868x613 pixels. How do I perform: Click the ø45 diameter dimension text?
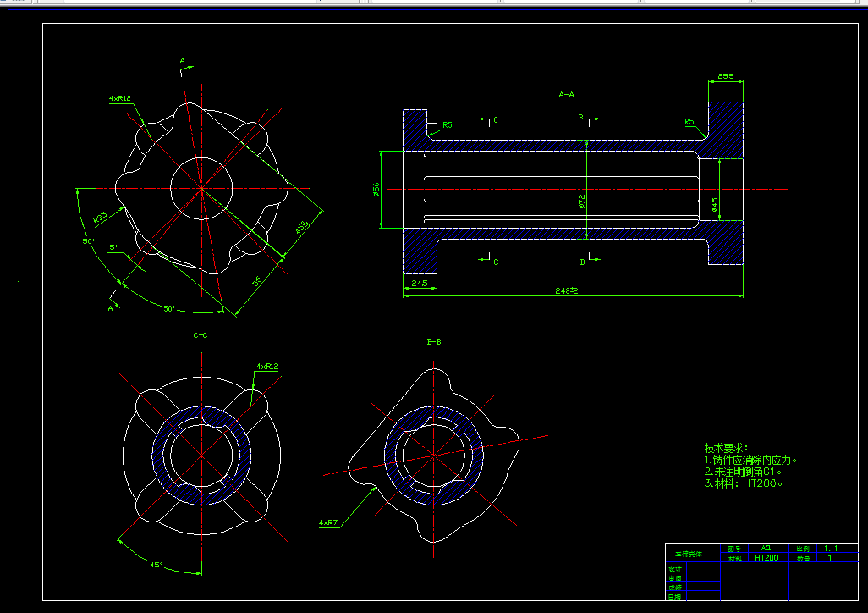coord(715,205)
